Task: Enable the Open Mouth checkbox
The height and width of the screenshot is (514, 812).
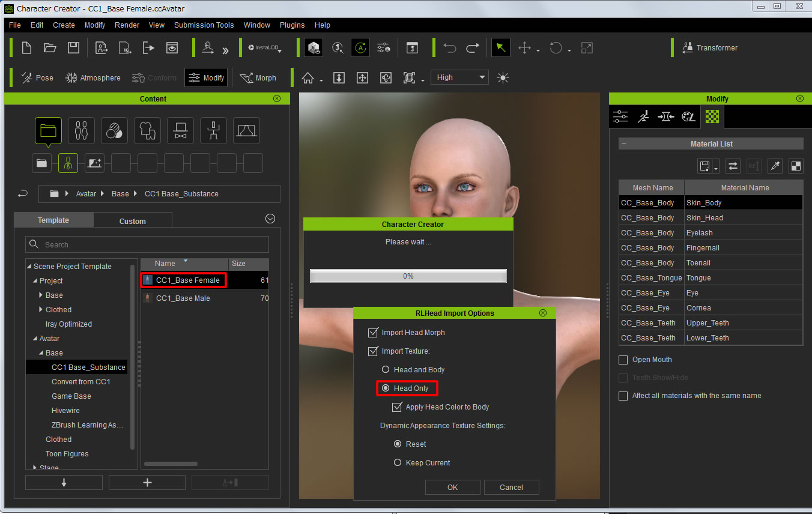Action: point(623,360)
